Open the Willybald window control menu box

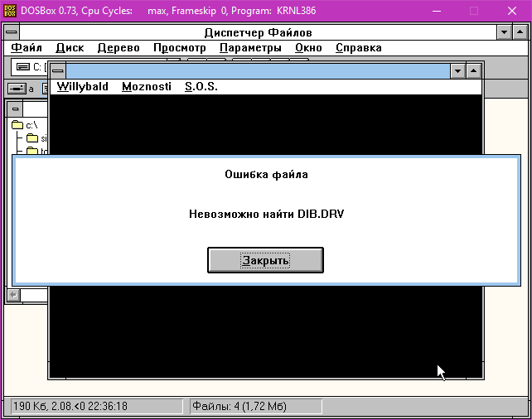(58, 71)
